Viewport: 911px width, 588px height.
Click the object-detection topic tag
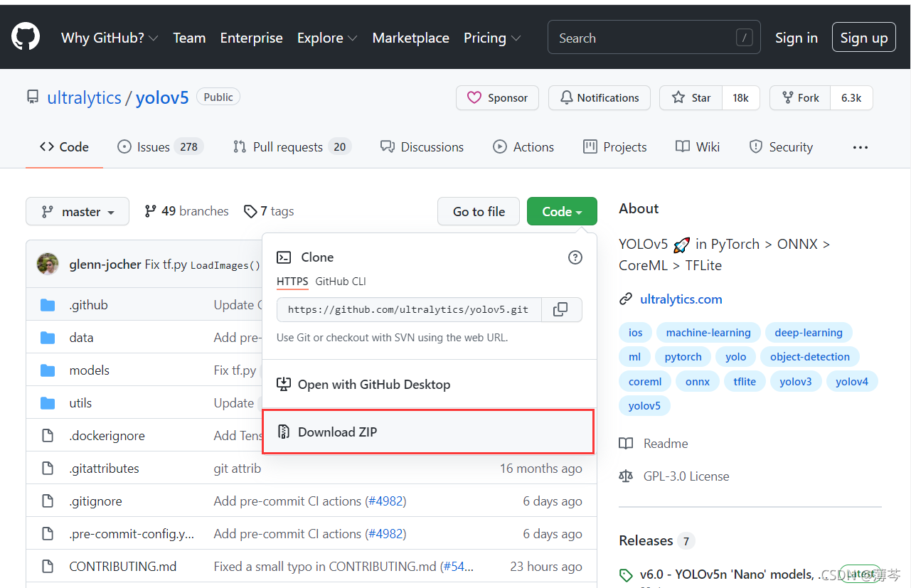click(810, 357)
